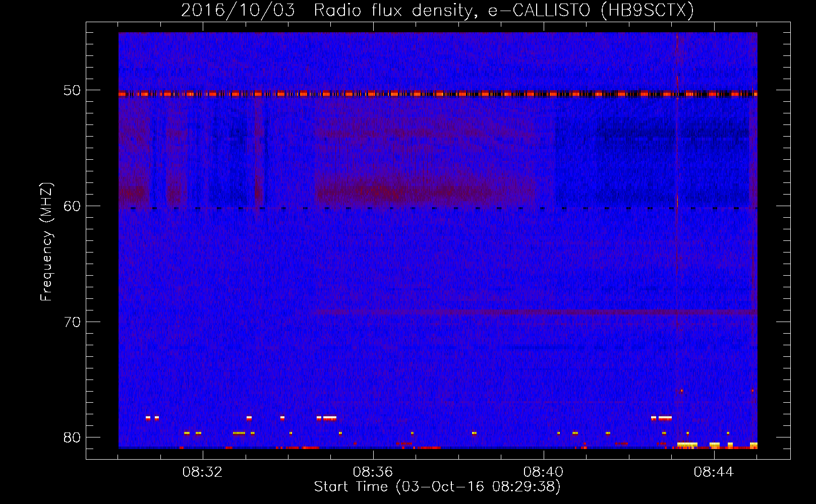This screenshot has width=816, height=504.
Task: Click the bright orange interference line near 50 MHz
Action: [x=438, y=94]
